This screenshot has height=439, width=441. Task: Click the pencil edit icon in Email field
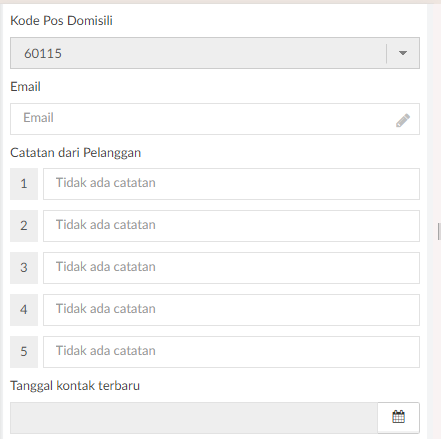tap(403, 120)
